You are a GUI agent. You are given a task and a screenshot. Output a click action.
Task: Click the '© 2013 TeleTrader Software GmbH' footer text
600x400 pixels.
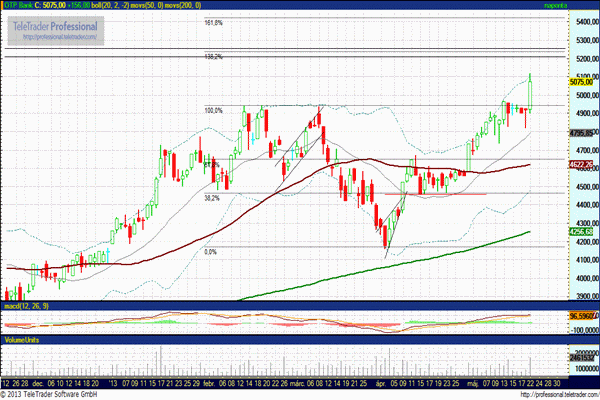(x=49, y=394)
